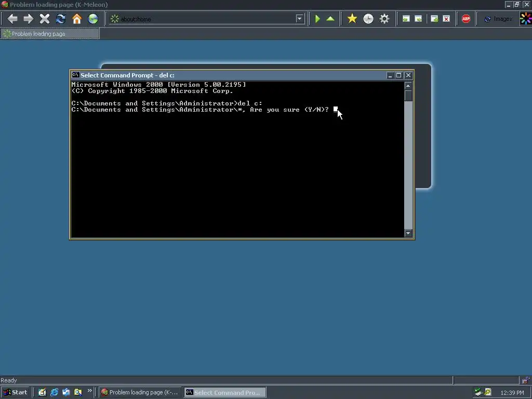Click the Command Prompt scrollbar thumb
532x399 pixels.
point(408,96)
